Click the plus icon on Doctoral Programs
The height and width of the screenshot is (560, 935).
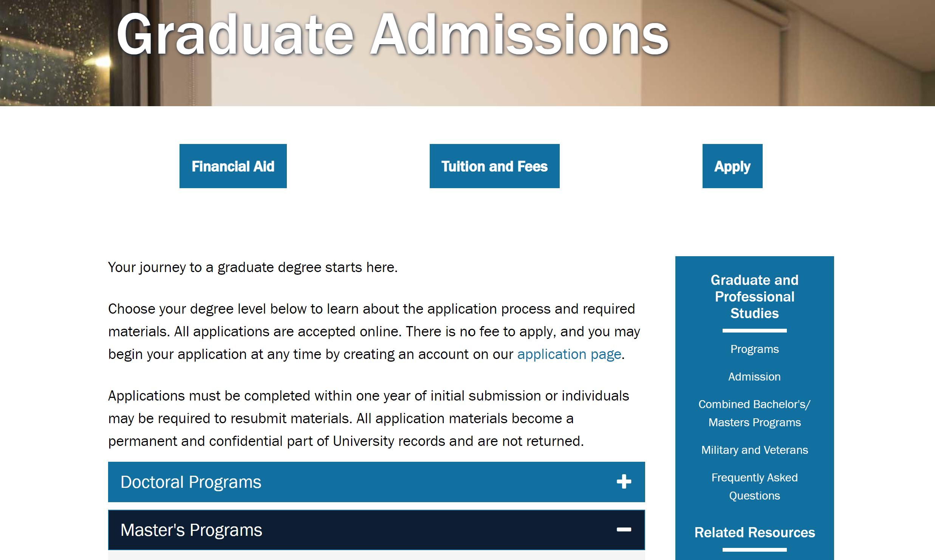coord(624,482)
